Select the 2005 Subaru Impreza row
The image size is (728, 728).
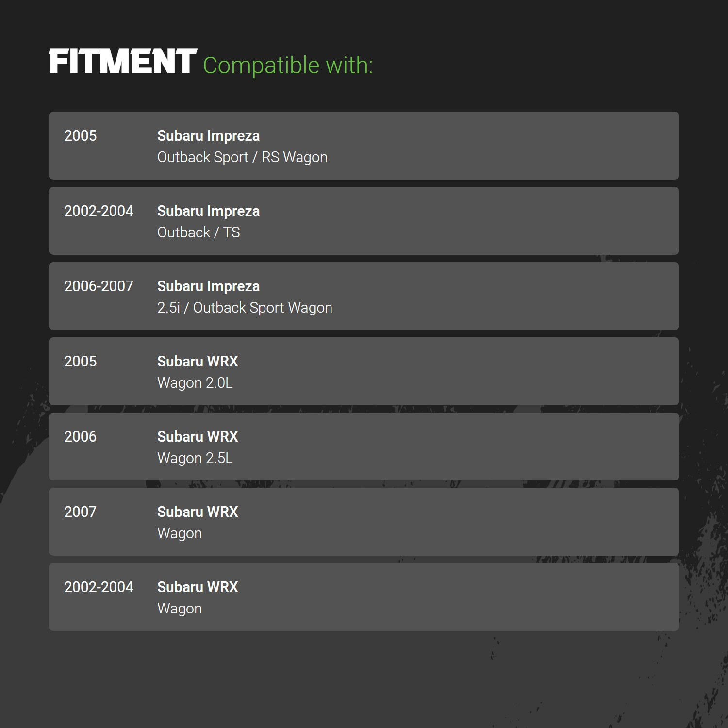pos(364,146)
